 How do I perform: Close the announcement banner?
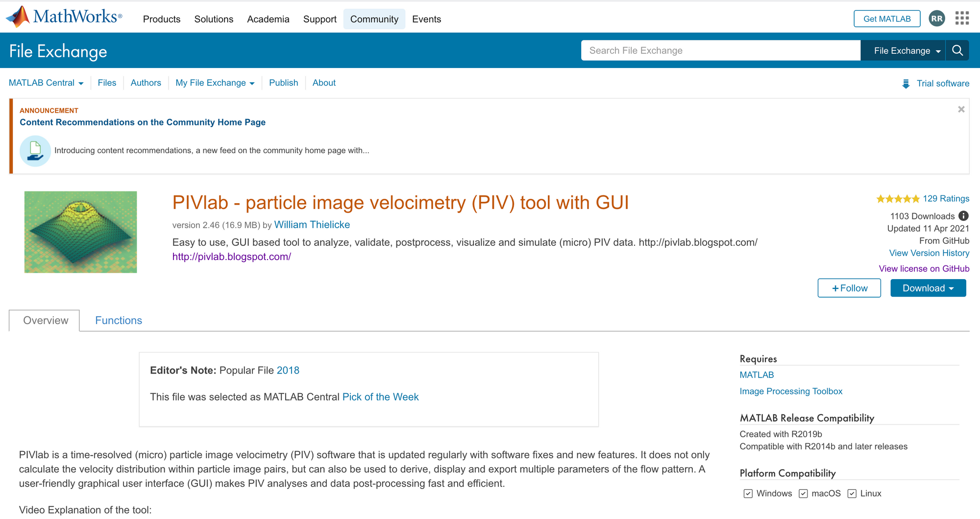[961, 109]
